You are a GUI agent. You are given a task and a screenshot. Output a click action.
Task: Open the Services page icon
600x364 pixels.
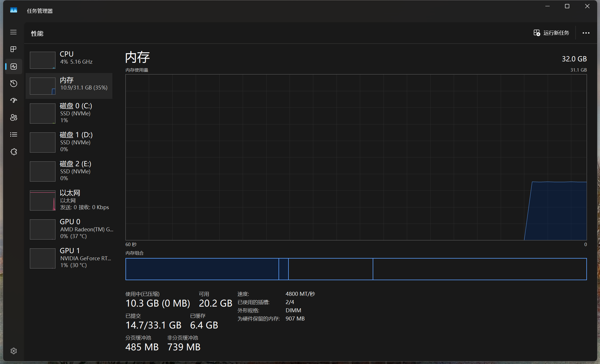(x=13, y=152)
